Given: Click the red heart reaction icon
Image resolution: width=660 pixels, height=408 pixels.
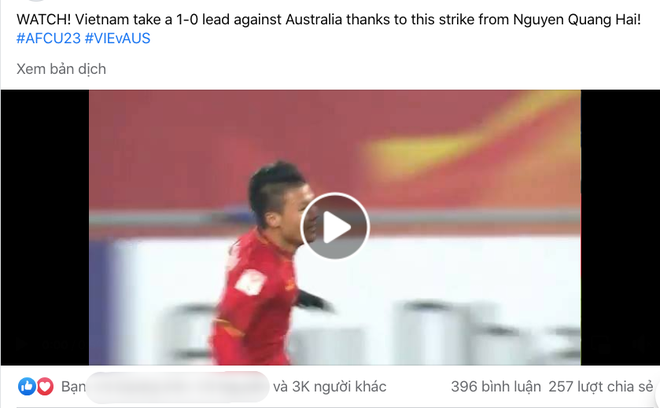Looking at the screenshot, I should (x=45, y=386).
